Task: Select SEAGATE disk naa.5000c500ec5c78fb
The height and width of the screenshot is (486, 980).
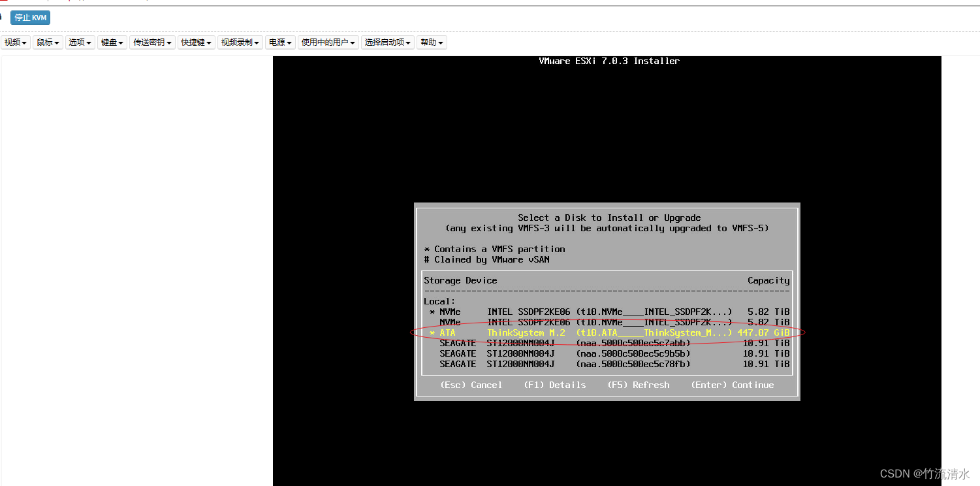Action: (607, 364)
